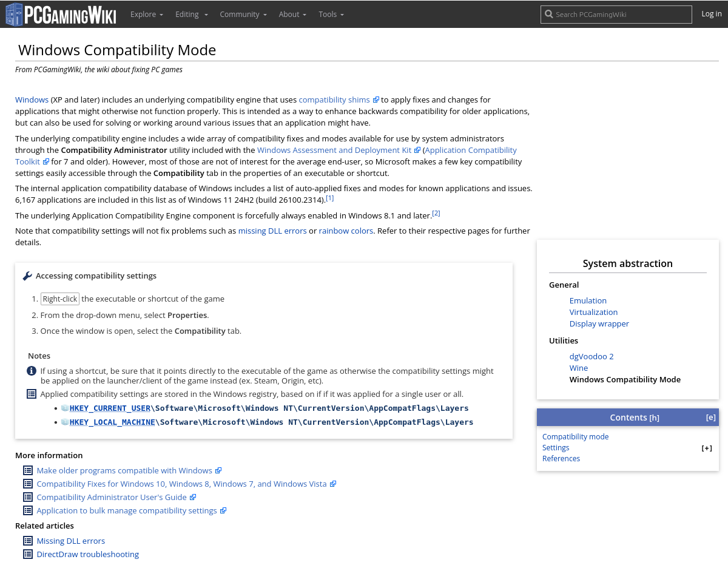The image size is (728, 565).
Task: Jump to References section in Contents
Action: [561, 458]
